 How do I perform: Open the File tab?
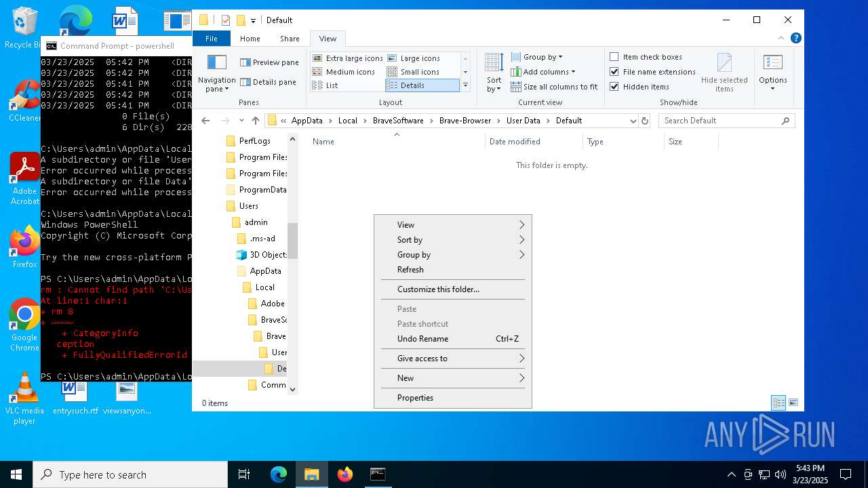(212, 39)
